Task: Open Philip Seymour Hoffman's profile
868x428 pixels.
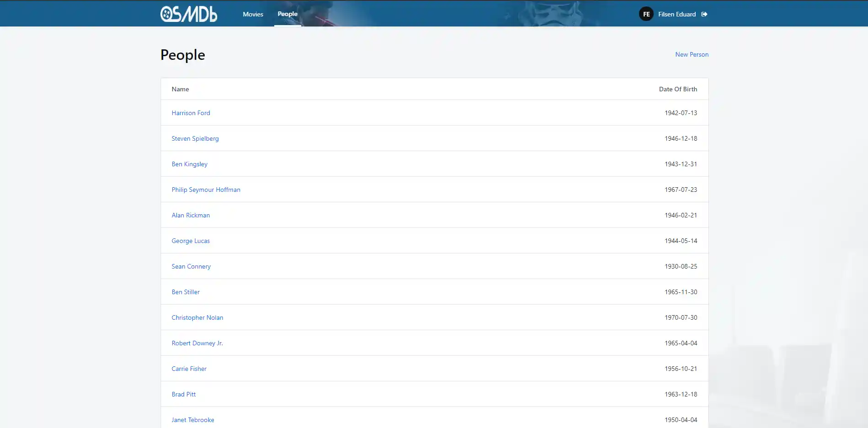Action: [x=206, y=190]
